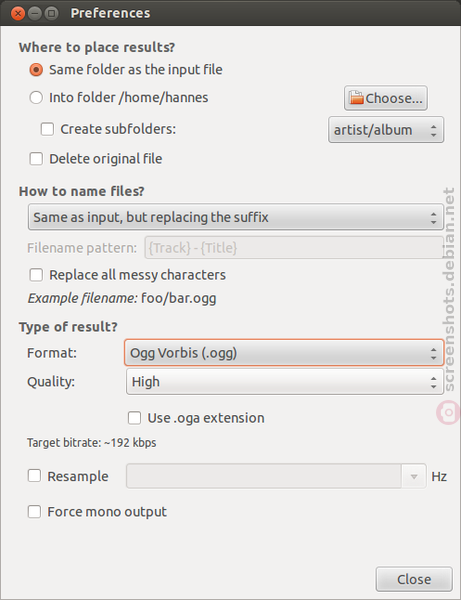Expand the Resample Hz combo box arrow
This screenshot has width=461, height=600.
tap(414, 476)
